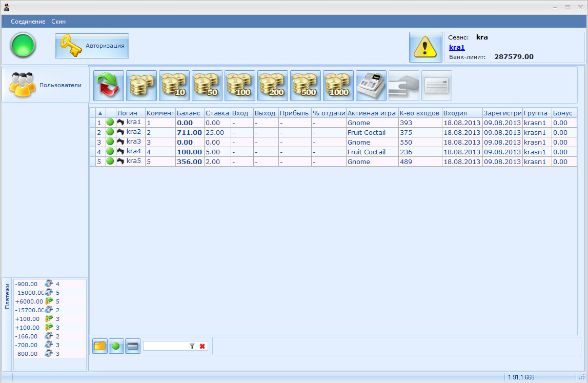Click the large green connection status light
Image resolution: width=588 pixels, height=383 pixels.
point(23,45)
